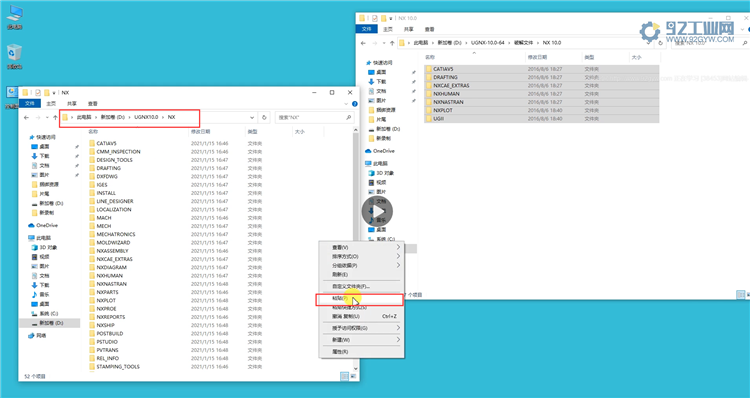
Task: Select the MECHATRONICS folder icon
Action: click(92, 234)
